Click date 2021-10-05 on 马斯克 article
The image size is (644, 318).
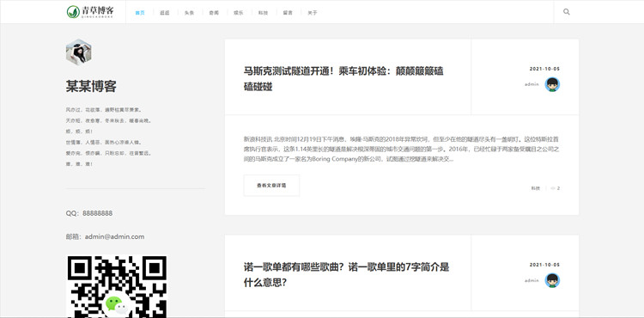544,69
